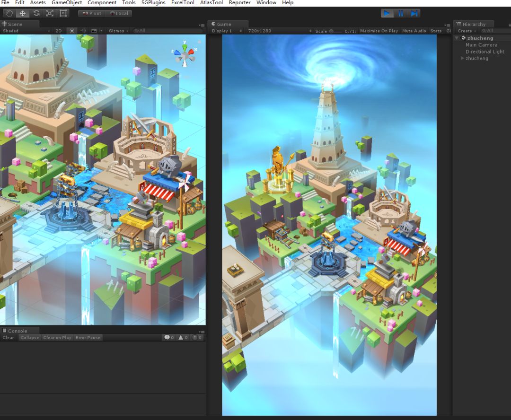
Task: Click the Step frame button
Action: 414,13
